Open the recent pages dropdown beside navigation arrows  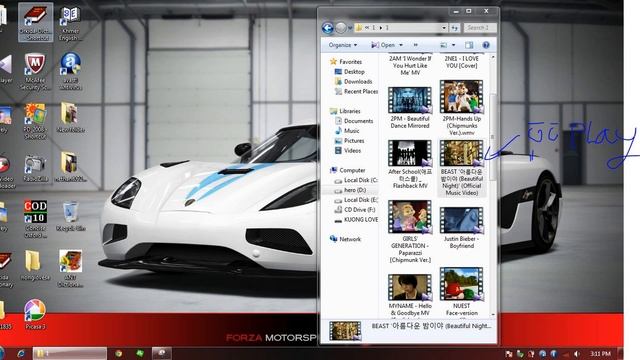click(350, 28)
